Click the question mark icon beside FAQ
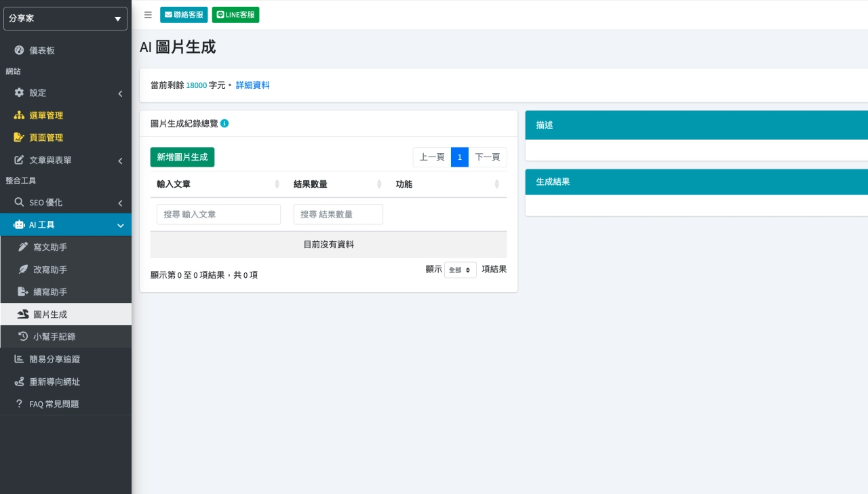868x494 pixels. tap(19, 403)
